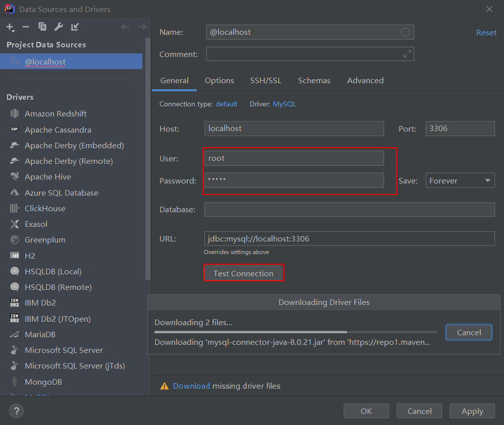Open the help question mark button
504x425 pixels.
coord(16,411)
